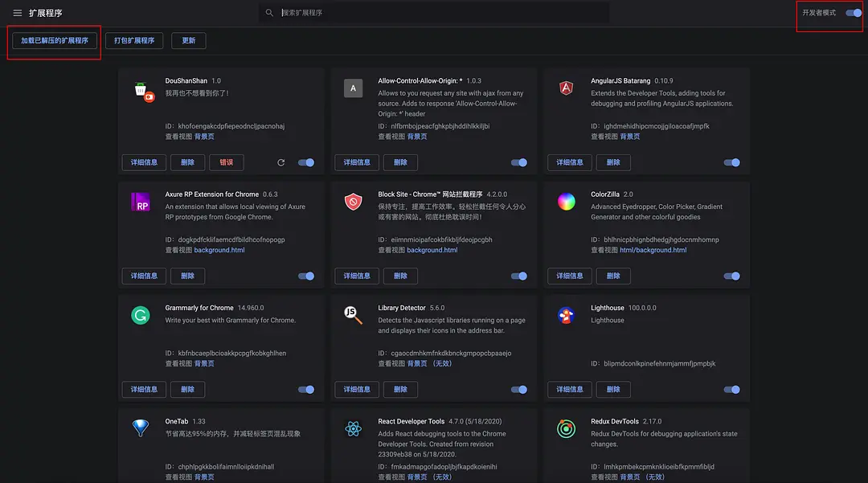Click 打包扩展程序 button

click(134, 40)
